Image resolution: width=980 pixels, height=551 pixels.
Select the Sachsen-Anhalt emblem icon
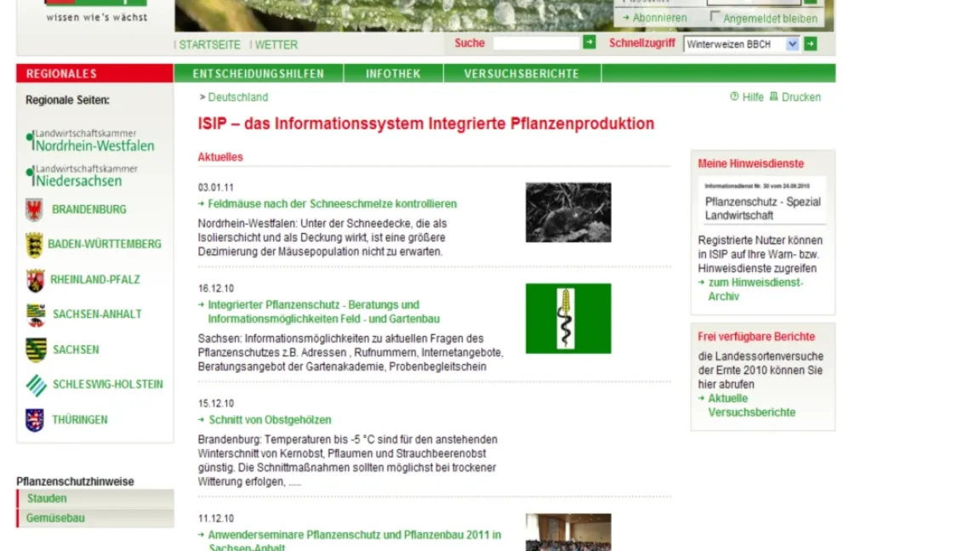pyautogui.click(x=34, y=315)
